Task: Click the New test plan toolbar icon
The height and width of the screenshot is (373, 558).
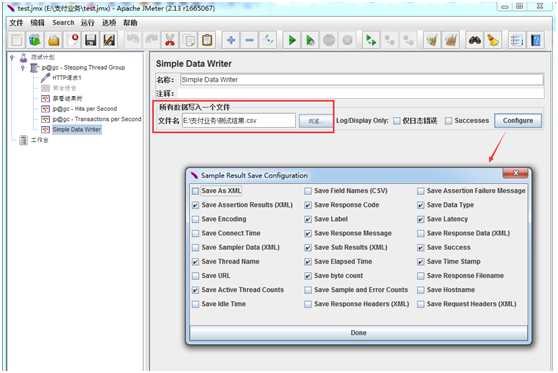Action: pos(16,40)
